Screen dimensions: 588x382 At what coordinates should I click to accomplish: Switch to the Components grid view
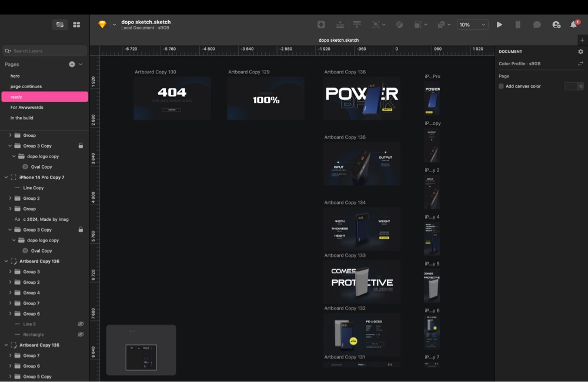coord(76,25)
